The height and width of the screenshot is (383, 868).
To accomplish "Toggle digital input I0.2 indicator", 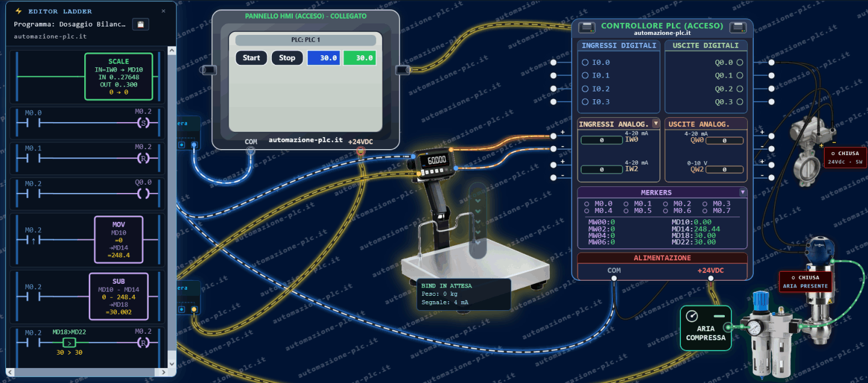I will [585, 88].
